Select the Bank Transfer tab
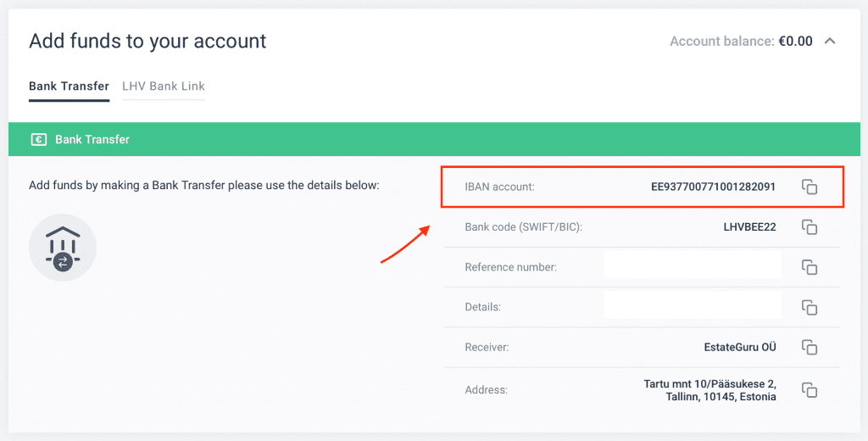 69,87
